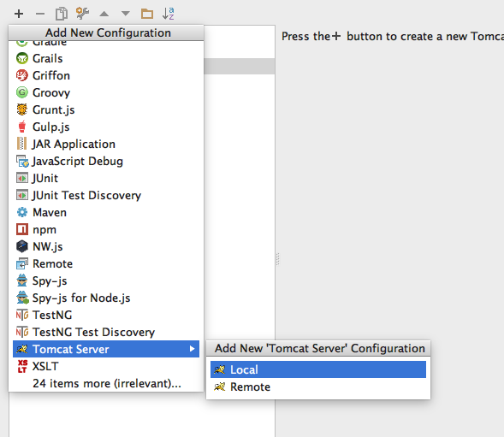Screen dimensions: 504x437
Task: Choose Maven from the list
Action: (x=106, y=212)
